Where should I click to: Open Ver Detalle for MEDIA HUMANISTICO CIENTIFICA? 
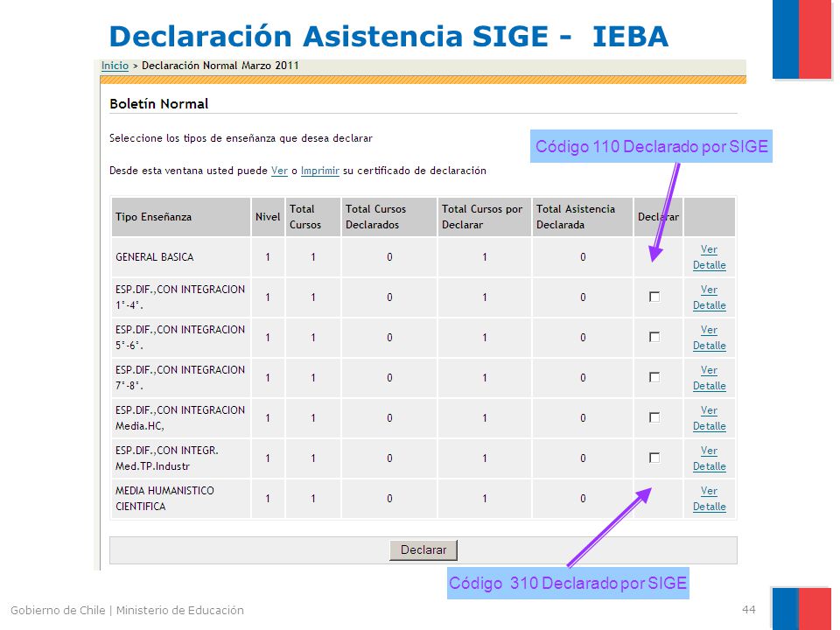tap(710, 498)
